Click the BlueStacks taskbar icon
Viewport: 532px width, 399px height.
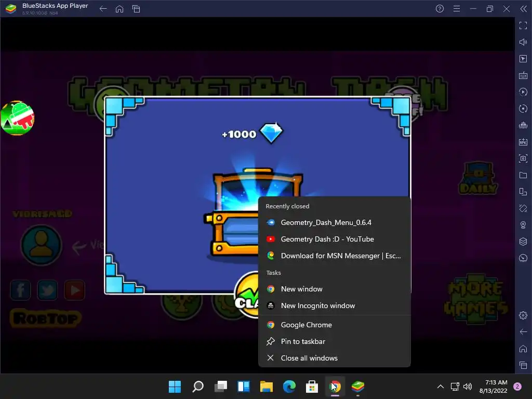[357, 387]
